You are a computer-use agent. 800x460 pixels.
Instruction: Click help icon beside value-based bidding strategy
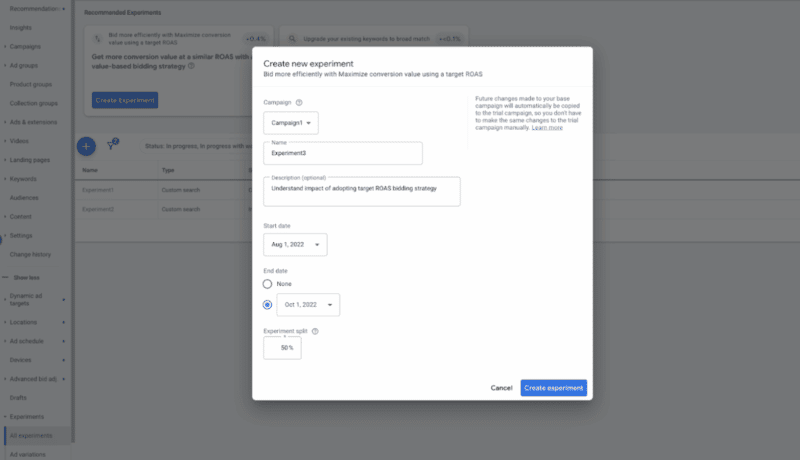pyautogui.click(x=191, y=67)
